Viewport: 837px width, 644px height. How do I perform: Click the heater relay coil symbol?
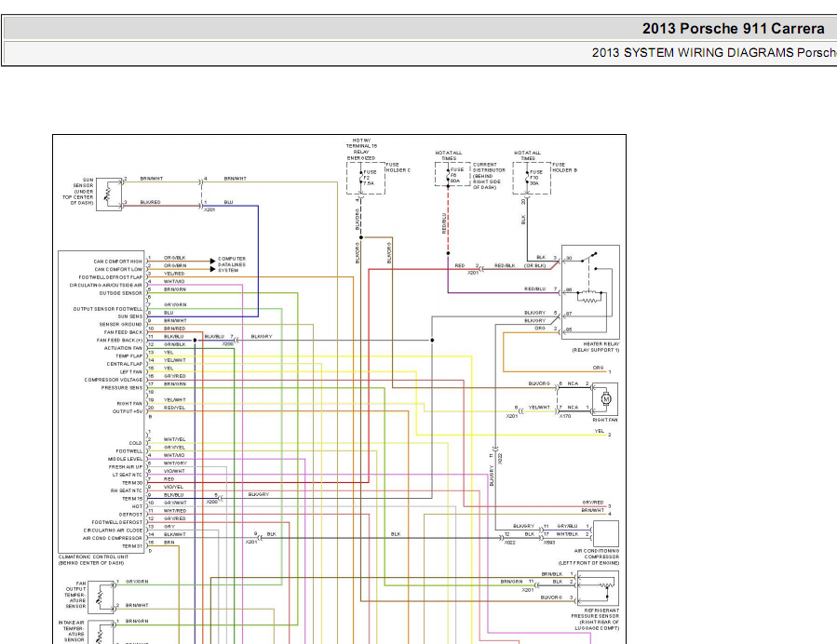(588, 297)
